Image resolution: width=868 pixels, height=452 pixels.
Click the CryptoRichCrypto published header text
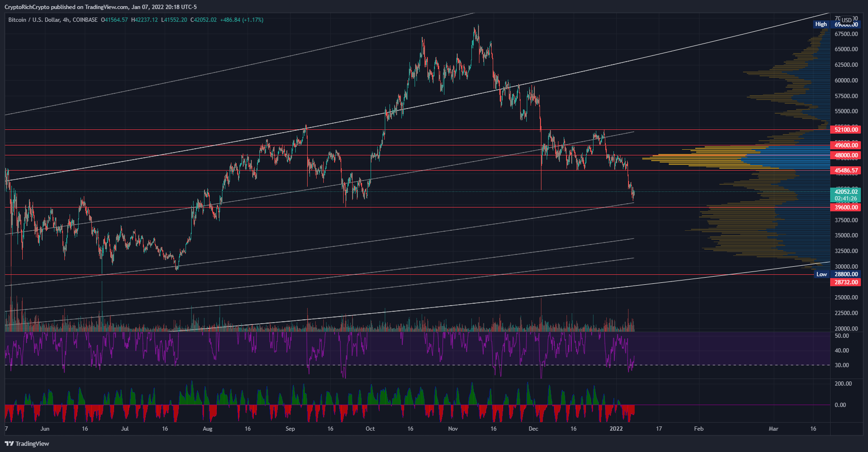pyautogui.click(x=101, y=7)
